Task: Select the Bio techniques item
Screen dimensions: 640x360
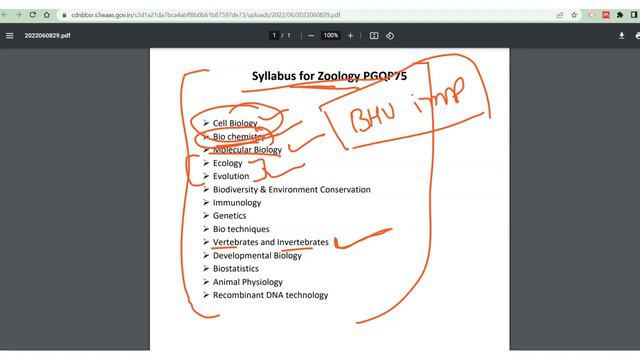Action: click(x=241, y=229)
